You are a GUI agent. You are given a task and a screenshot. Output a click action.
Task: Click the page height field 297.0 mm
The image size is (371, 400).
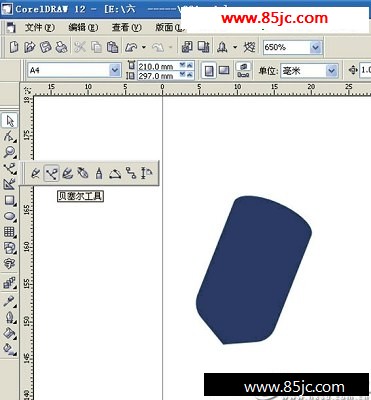(x=158, y=76)
